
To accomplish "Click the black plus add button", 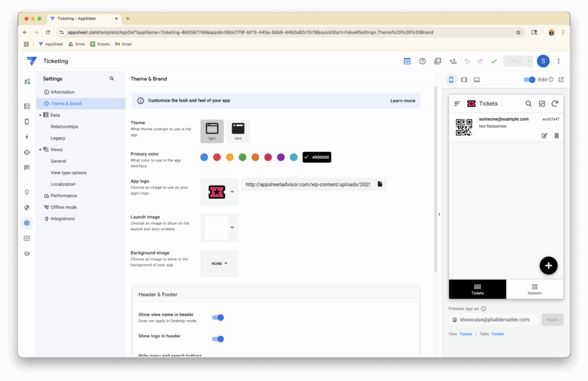I will (548, 265).
